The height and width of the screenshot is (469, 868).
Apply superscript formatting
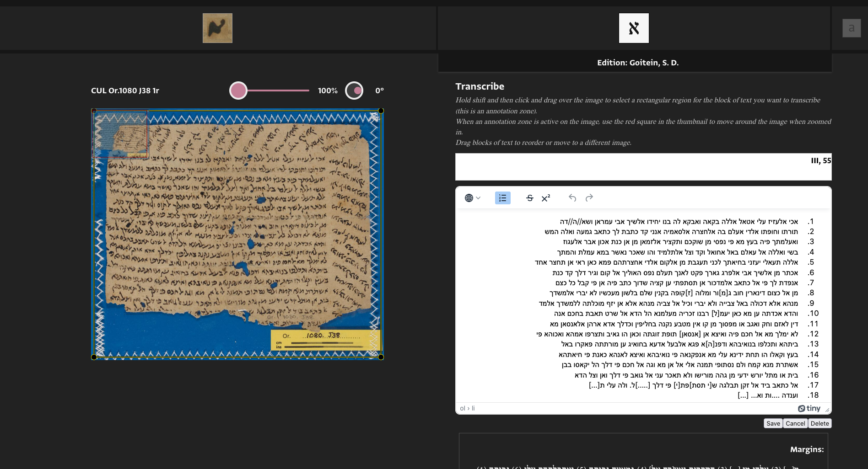click(x=546, y=198)
